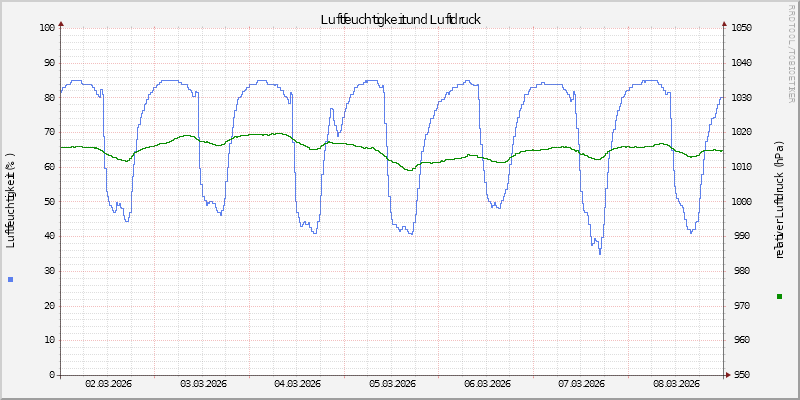This screenshot has height=400, width=800.
Task: Click the relativer Luftdruck (hPa) axis label
Action: pyautogui.click(x=779, y=199)
